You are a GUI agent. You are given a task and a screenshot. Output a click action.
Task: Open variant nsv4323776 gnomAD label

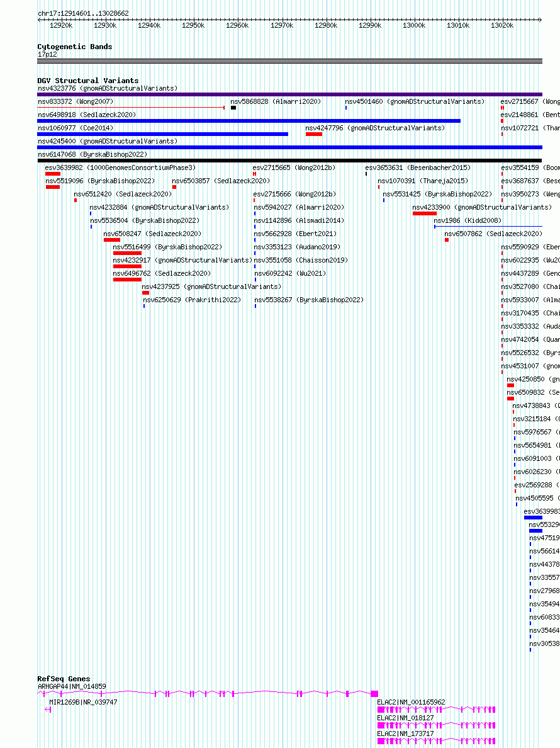[x=108, y=88]
